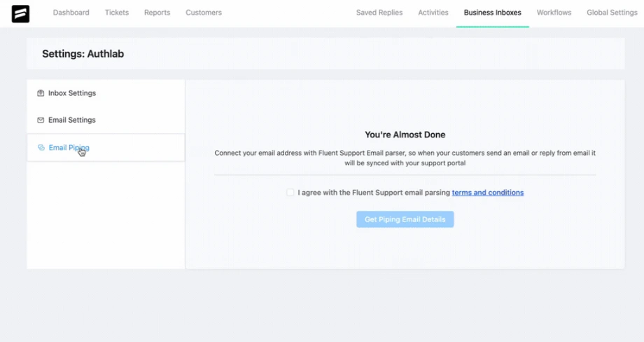The width and height of the screenshot is (644, 342).
Task: Click the Fluent Support logo icon
Action: point(20,13)
